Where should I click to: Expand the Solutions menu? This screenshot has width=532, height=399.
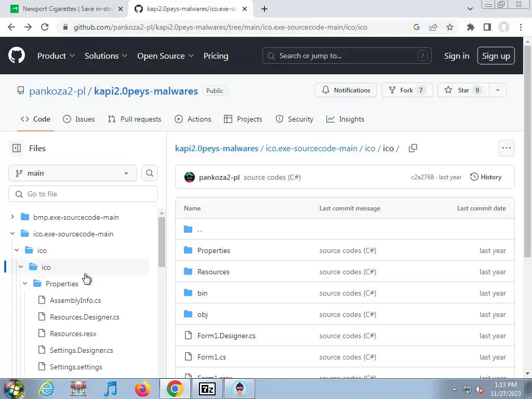pyautogui.click(x=106, y=56)
